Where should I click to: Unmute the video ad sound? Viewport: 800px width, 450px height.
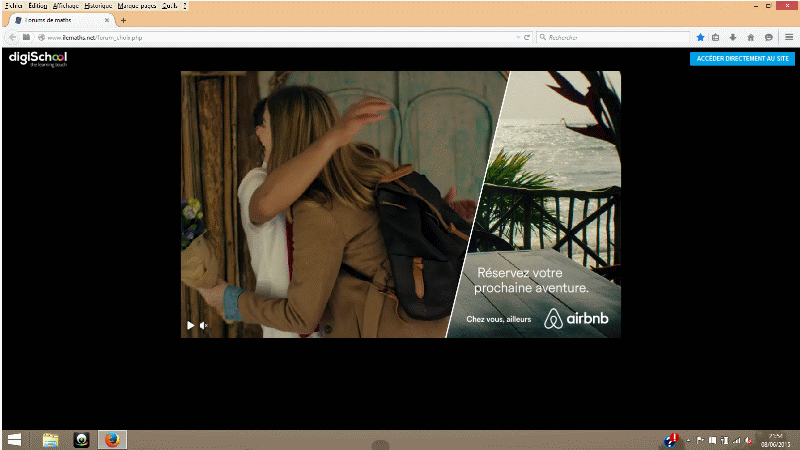(204, 325)
